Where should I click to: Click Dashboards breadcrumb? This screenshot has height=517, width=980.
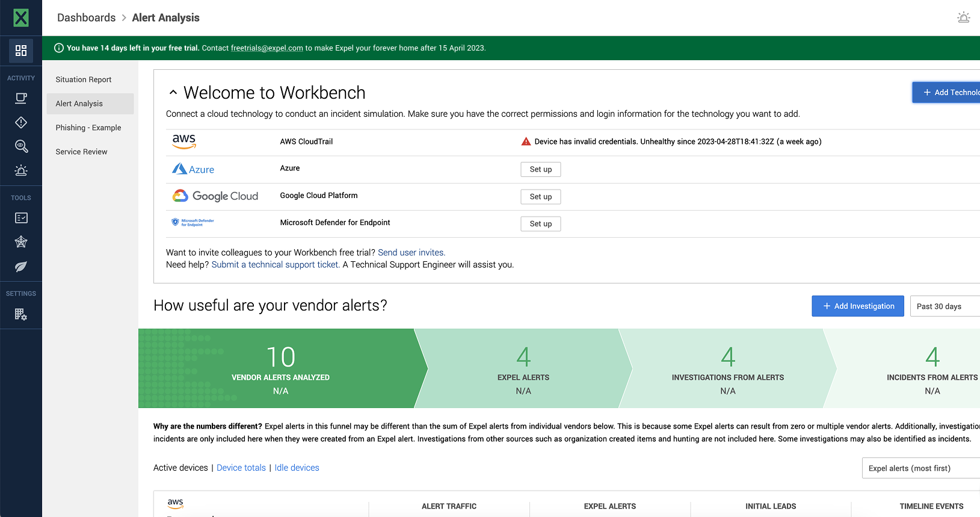tap(87, 17)
